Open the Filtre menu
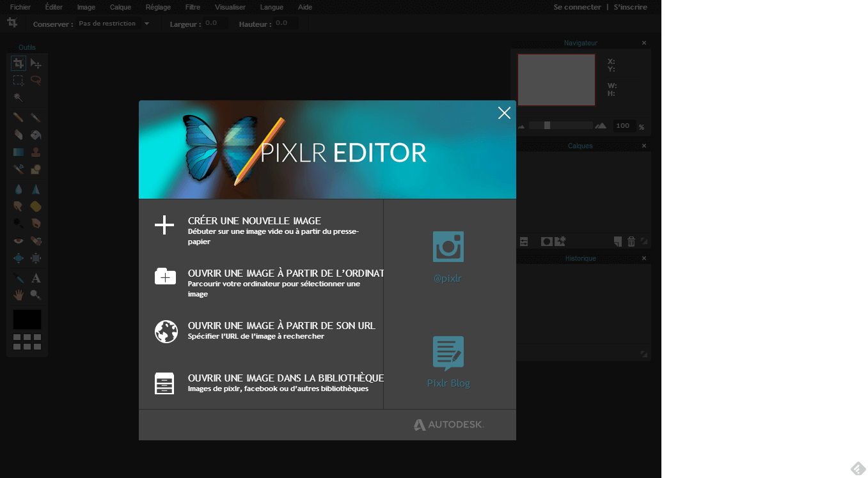The image size is (868, 478). tap(193, 7)
